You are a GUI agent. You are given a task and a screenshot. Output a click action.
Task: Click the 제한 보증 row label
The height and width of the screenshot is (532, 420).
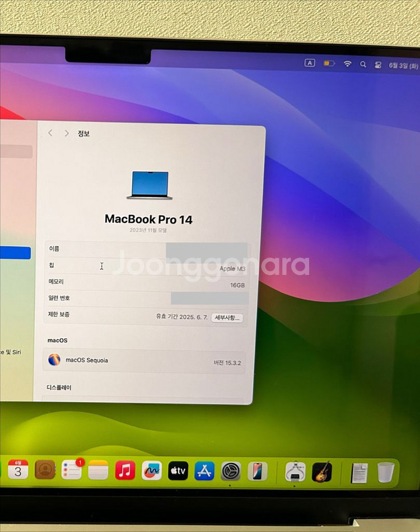(x=59, y=314)
